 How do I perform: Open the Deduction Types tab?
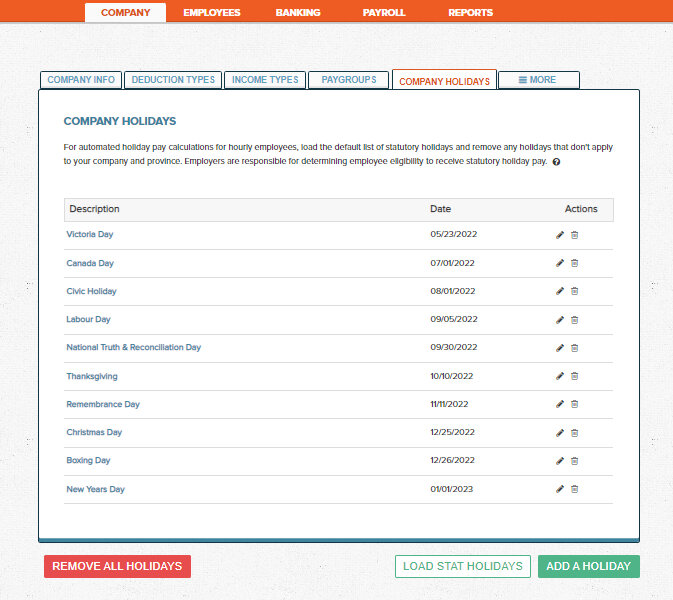pos(173,80)
